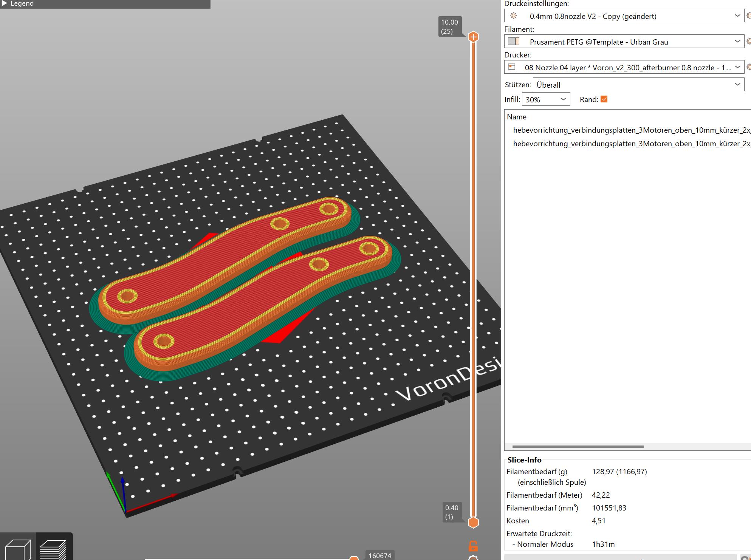The height and width of the screenshot is (560, 751).
Task: Open printer settings gear icon beside Drucker dropdown
Action: pos(748,67)
